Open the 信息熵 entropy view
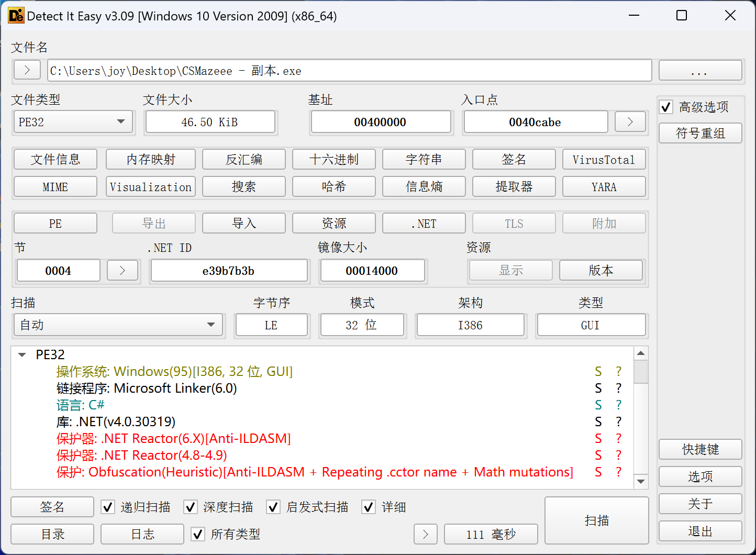Image resolution: width=756 pixels, height=555 pixels. (424, 187)
